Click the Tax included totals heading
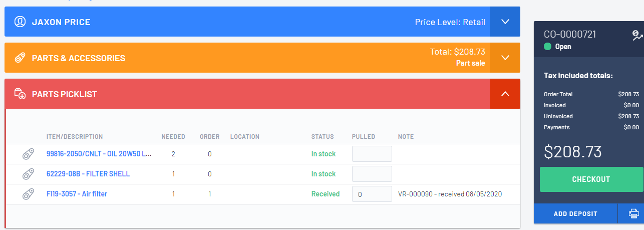Screen dimensions: 644x230 (x=578, y=76)
